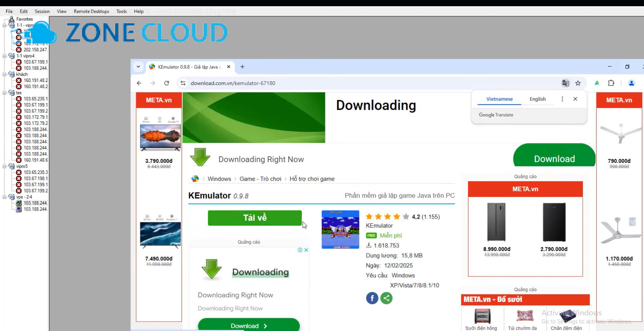Collapse the 'khách' tree group
The height and width of the screenshot is (331, 644).
point(4,74)
